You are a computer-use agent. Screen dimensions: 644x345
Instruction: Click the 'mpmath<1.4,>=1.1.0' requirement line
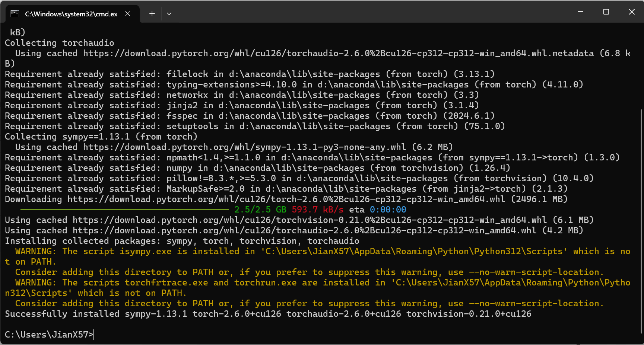pos(312,157)
